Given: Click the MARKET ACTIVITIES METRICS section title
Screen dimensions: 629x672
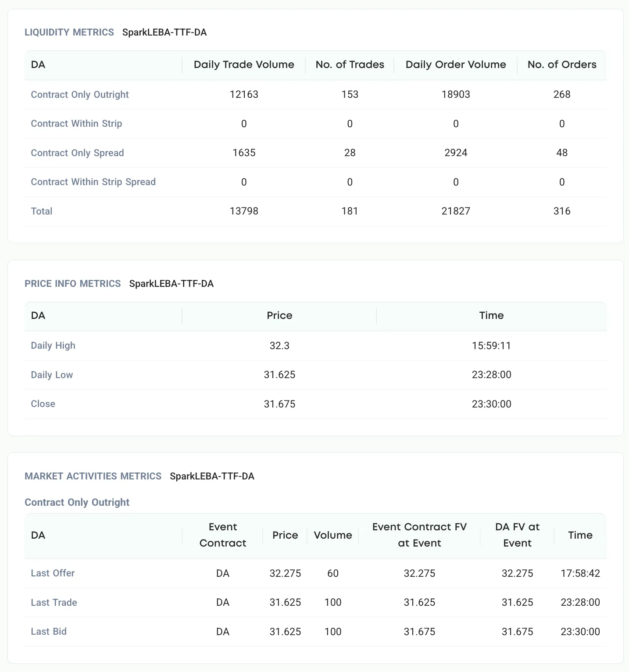Looking at the screenshot, I should pyautogui.click(x=93, y=476).
